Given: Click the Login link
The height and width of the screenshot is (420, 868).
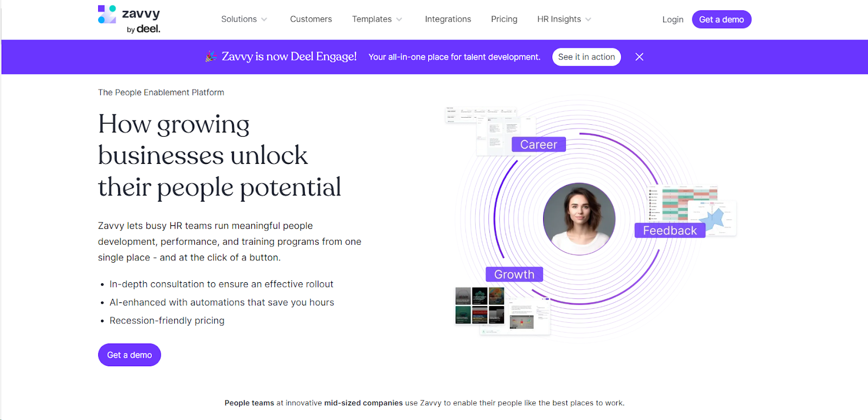Looking at the screenshot, I should coord(673,20).
